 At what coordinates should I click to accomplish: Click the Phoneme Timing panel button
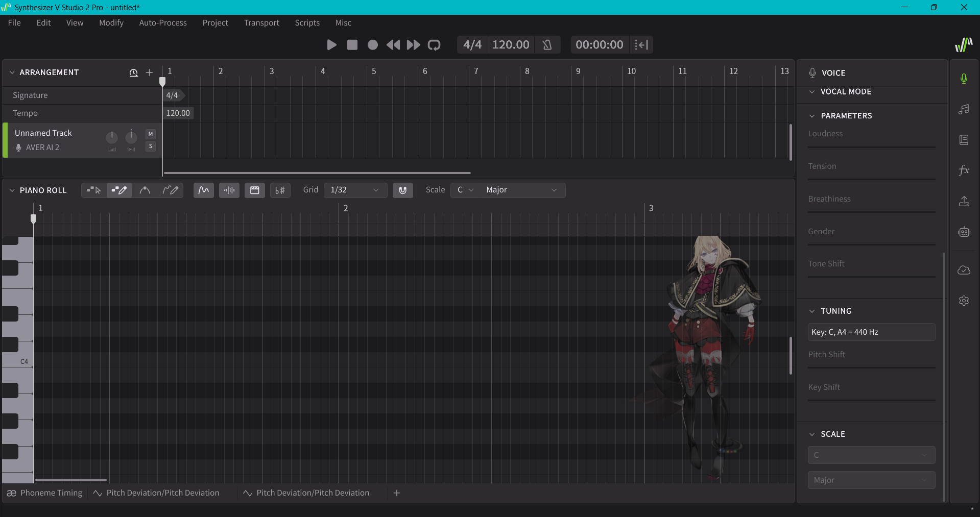pos(45,493)
